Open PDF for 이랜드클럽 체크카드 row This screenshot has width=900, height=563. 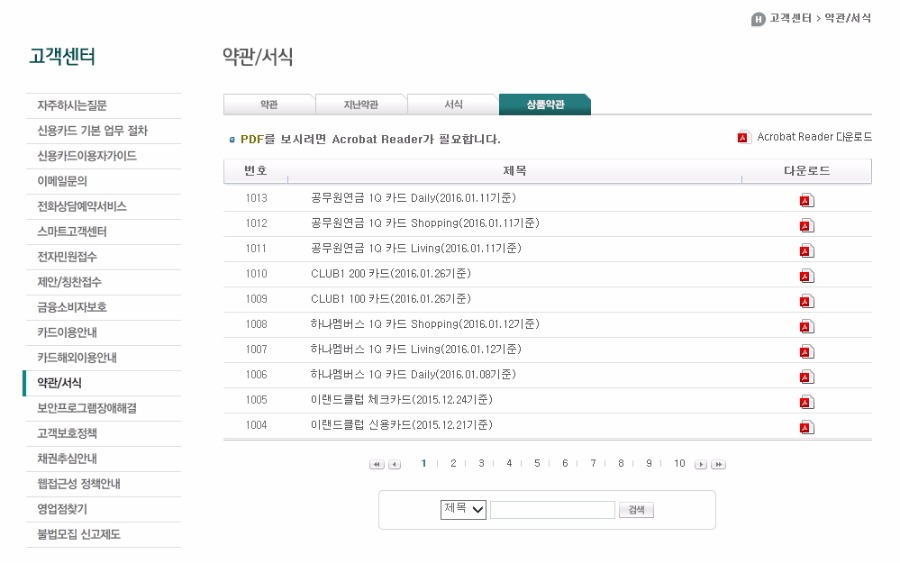[806, 402]
